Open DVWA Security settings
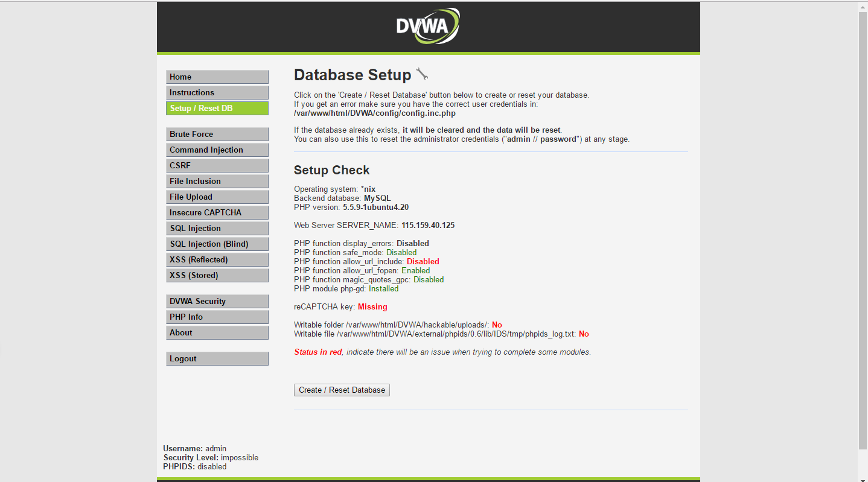Image resolution: width=868 pixels, height=482 pixels. 217,301
